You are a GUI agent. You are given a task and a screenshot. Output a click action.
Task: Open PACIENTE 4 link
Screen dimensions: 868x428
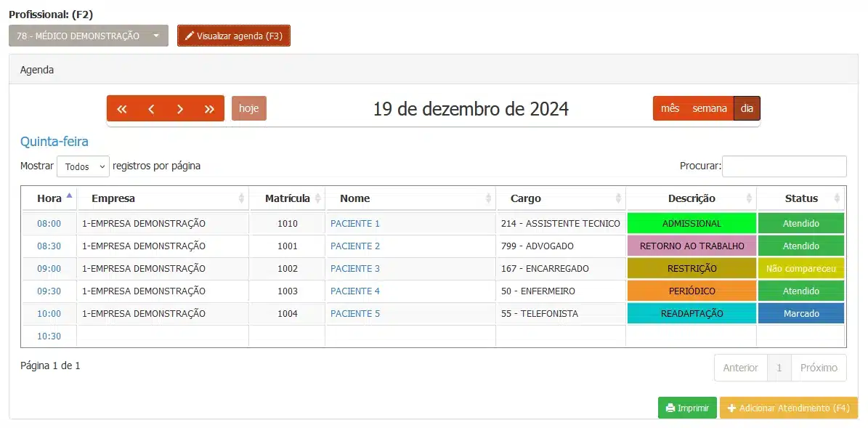click(x=355, y=291)
